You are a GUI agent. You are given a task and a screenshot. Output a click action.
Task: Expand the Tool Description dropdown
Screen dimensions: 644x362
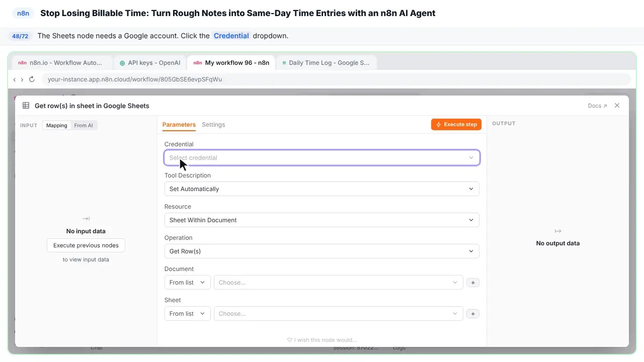[322, 189]
